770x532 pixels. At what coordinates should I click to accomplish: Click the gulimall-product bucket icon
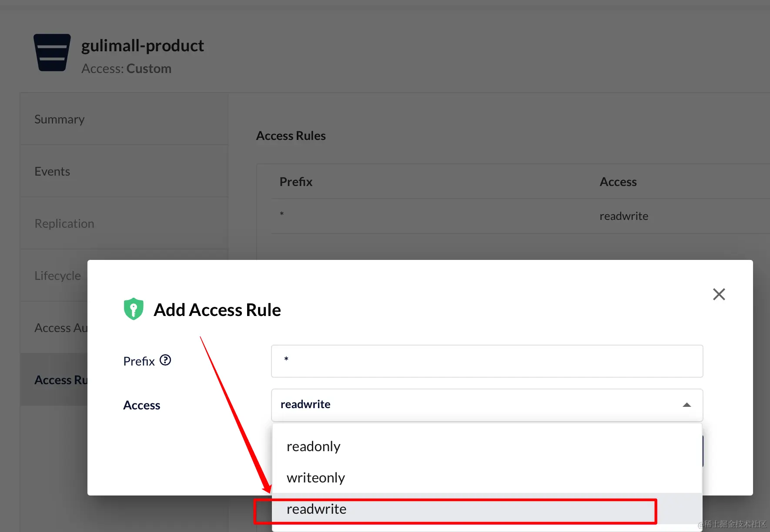coord(52,53)
